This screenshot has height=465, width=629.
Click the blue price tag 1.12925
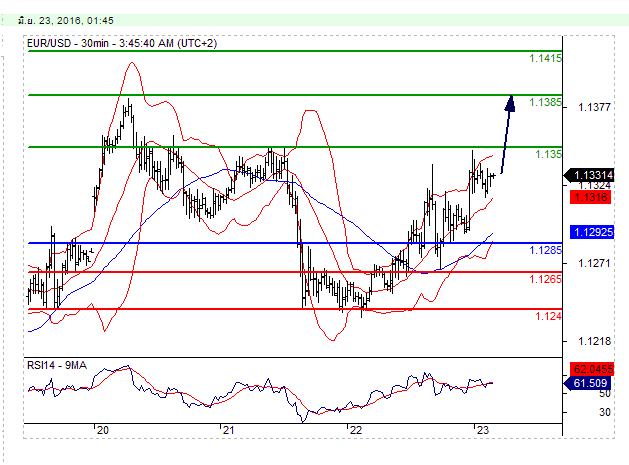click(x=592, y=232)
